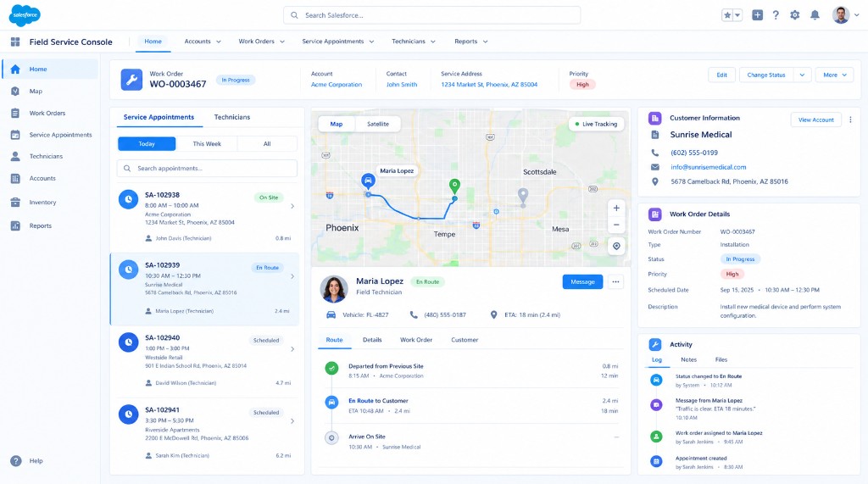Click the global create plus icon

point(757,15)
